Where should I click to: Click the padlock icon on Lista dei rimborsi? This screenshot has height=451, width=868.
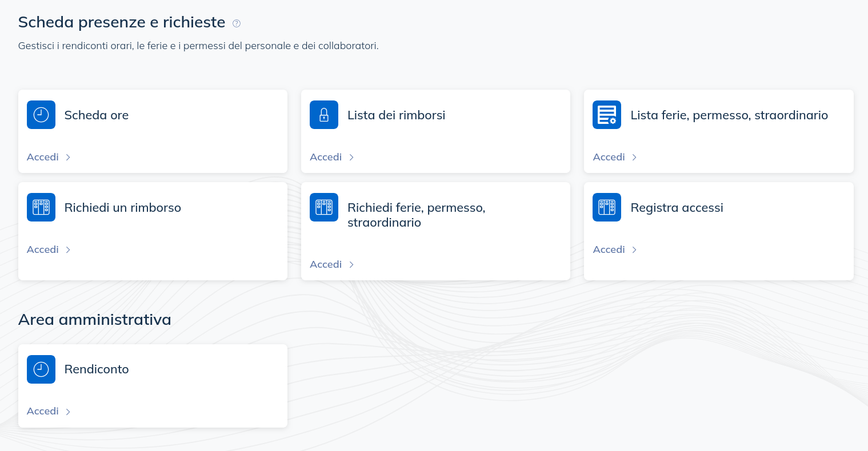coord(323,114)
